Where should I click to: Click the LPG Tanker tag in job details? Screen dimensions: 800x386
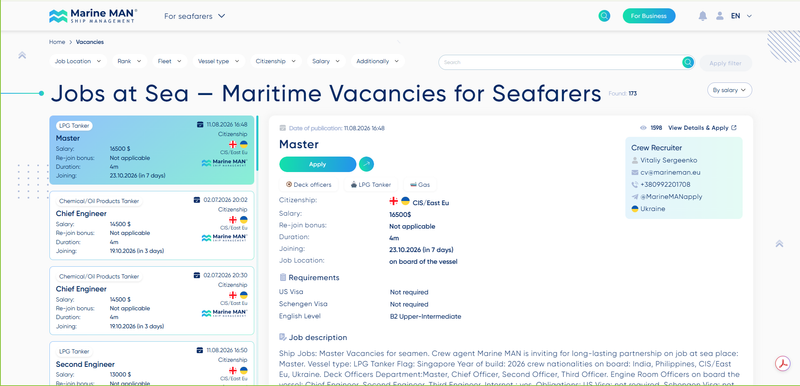(371, 185)
